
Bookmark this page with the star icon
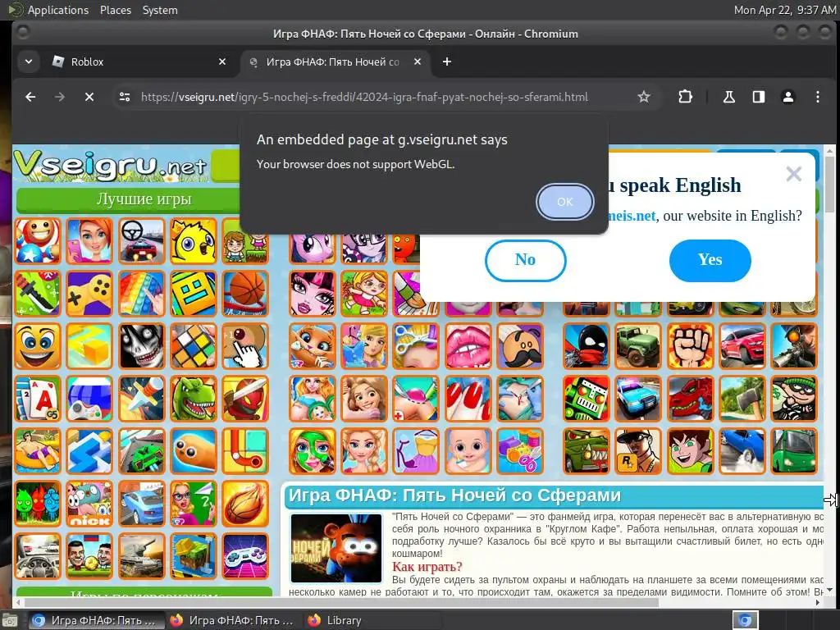point(643,97)
